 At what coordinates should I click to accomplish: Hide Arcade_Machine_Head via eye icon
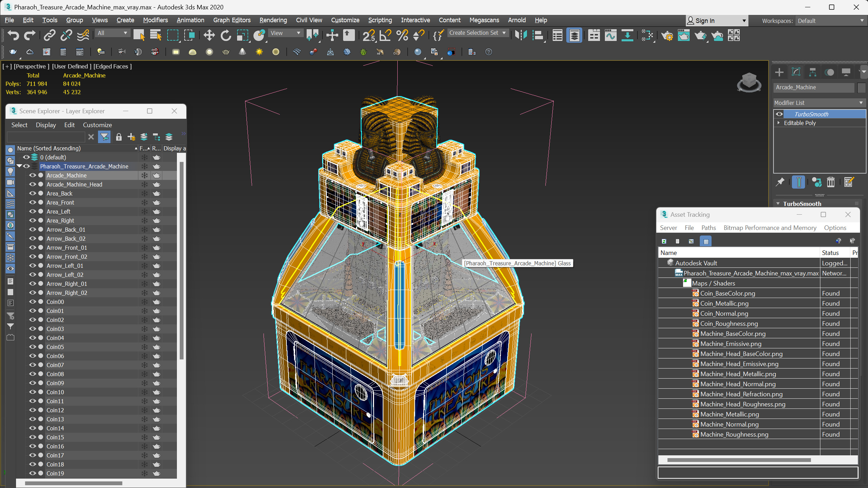tap(32, 184)
